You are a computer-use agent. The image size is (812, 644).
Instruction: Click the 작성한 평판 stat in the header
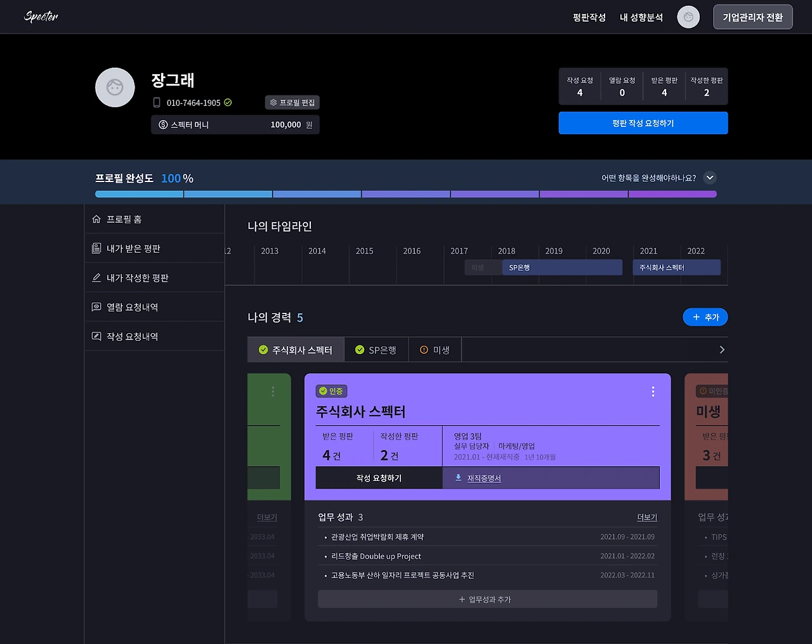(x=707, y=87)
